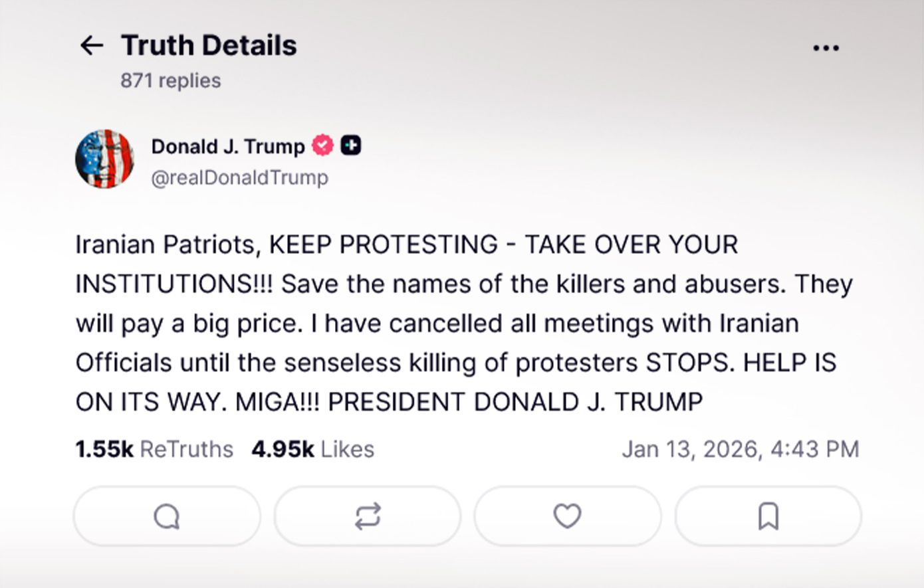The width and height of the screenshot is (924, 588).
Task: Click the word "INSTITUTIONS!!!" in the post
Action: [174, 284]
